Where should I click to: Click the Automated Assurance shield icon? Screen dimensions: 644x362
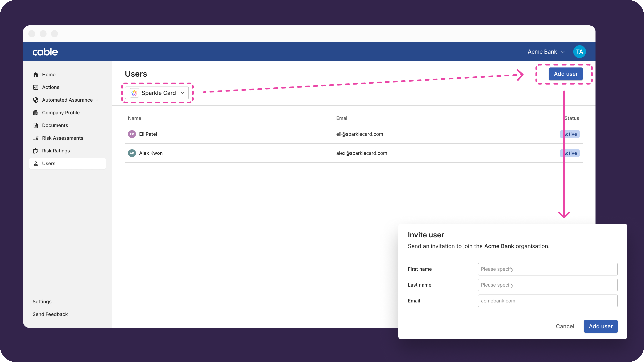pos(36,100)
